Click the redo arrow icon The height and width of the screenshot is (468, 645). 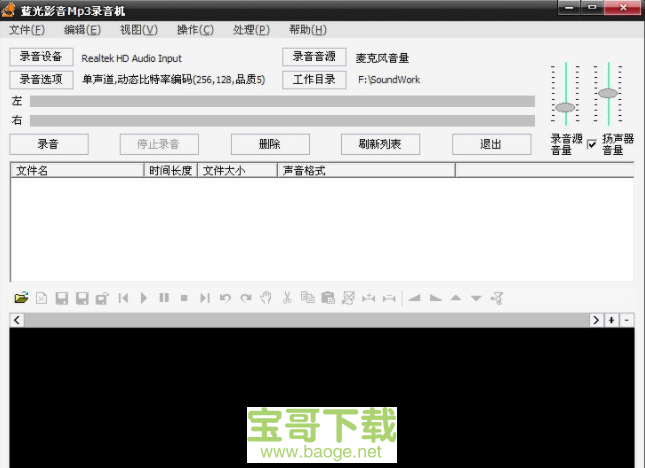246,298
